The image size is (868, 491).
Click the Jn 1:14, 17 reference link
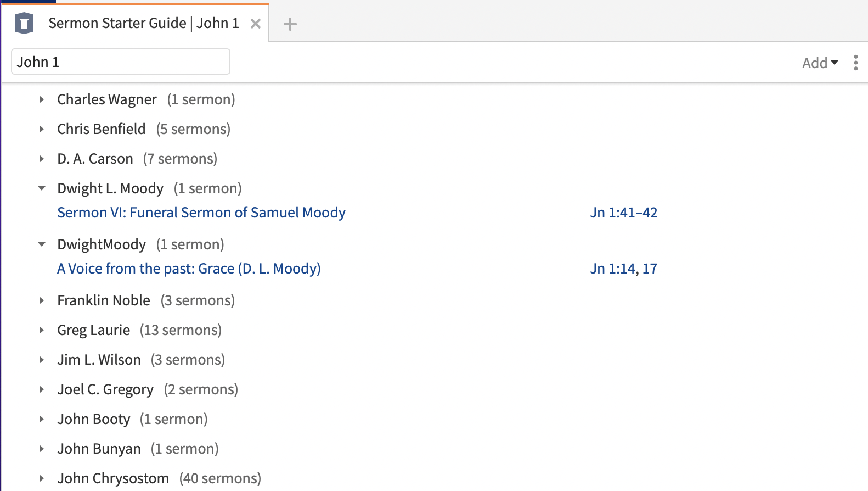[x=623, y=269]
